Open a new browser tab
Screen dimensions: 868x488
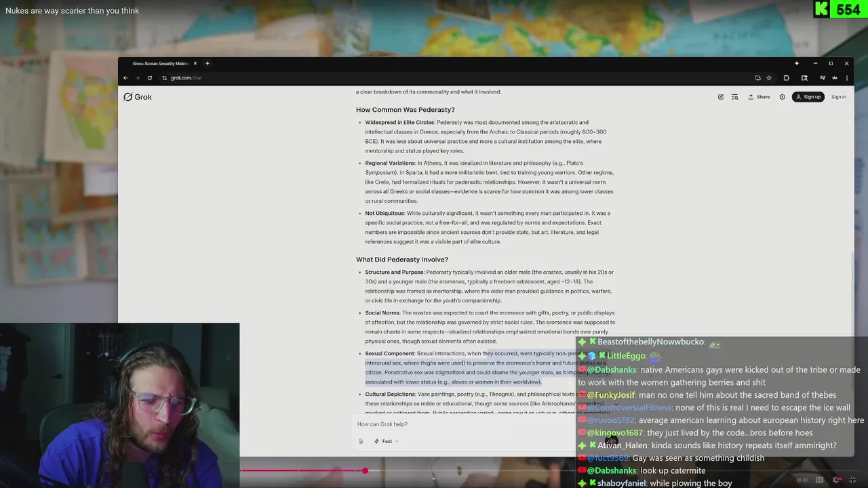click(208, 64)
